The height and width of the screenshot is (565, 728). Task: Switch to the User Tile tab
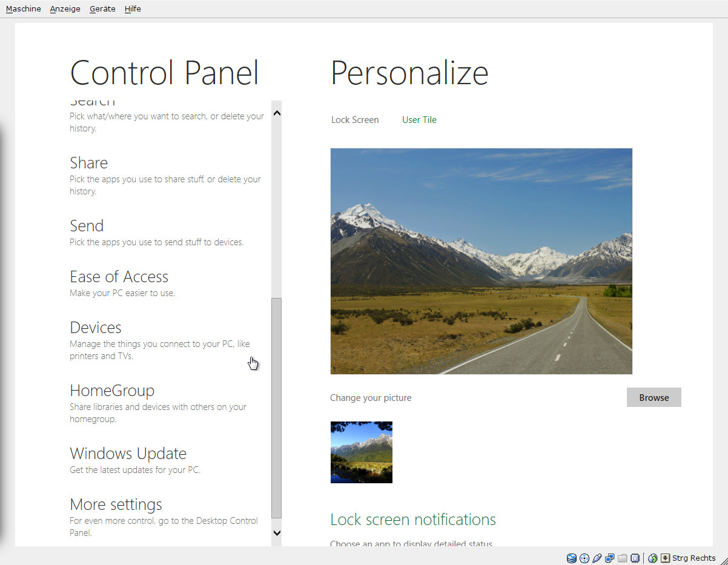pyautogui.click(x=419, y=120)
